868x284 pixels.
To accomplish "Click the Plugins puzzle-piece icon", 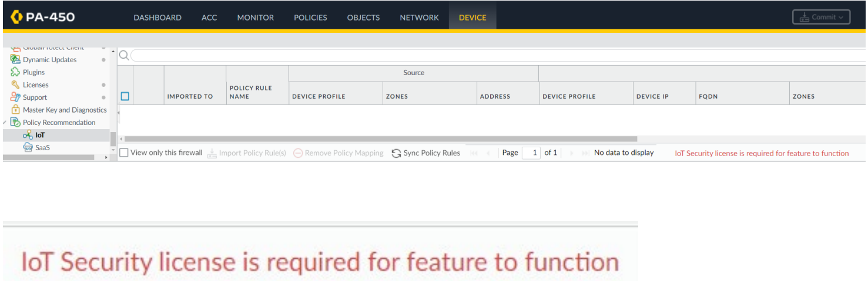I will tap(15, 72).
